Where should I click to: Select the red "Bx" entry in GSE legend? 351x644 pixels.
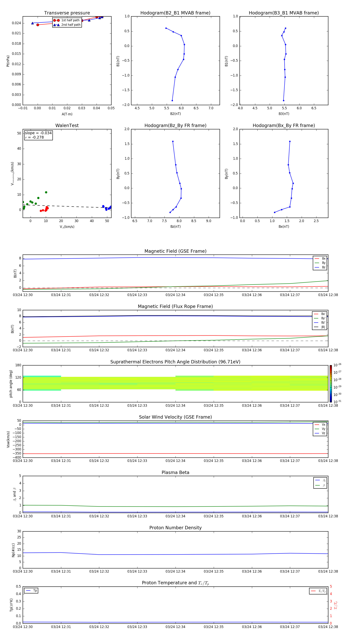click(x=320, y=259)
